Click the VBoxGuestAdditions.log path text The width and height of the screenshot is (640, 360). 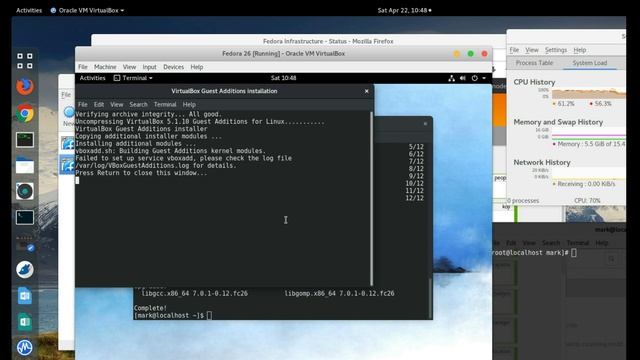(x=132, y=166)
